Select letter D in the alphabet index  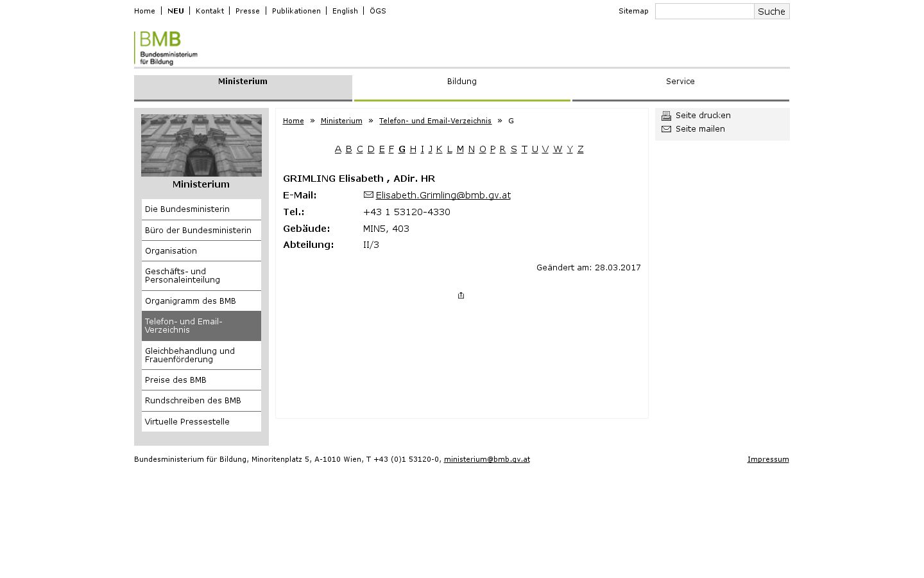tap(371, 149)
